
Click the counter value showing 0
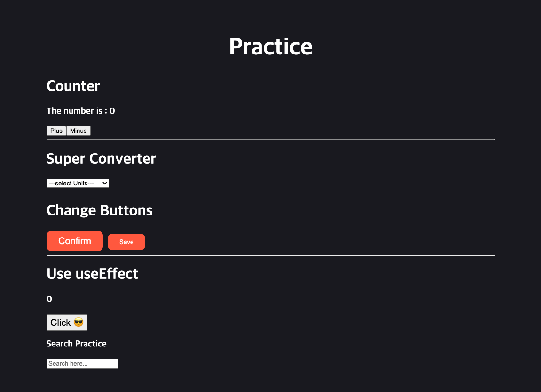pos(112,111)
